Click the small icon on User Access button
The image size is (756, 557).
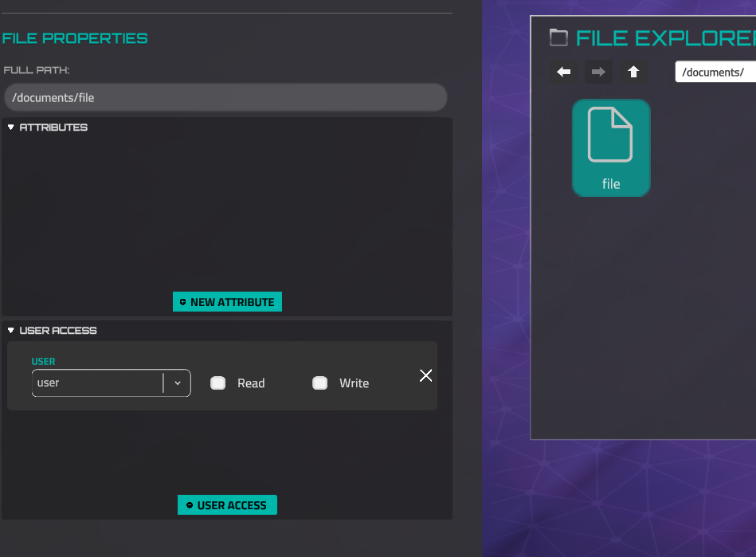(x=189, y=505)
